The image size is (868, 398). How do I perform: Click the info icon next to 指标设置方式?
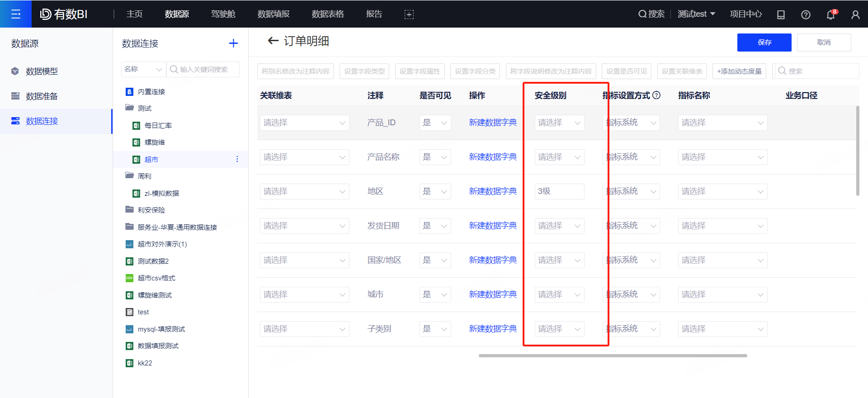[657, 95]
